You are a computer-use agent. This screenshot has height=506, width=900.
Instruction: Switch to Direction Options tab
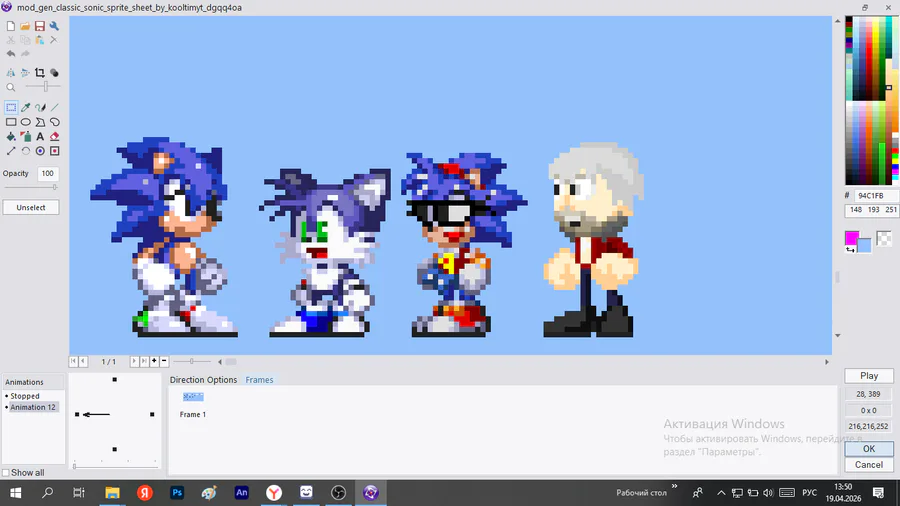point(203,380)
